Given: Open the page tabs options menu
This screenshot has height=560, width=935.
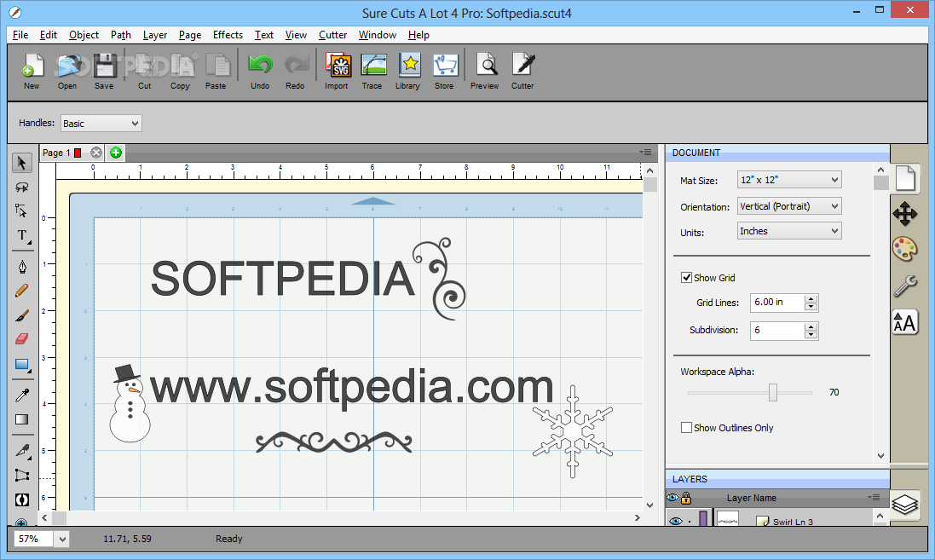Looking at the screenshot, I should point(646,153).
